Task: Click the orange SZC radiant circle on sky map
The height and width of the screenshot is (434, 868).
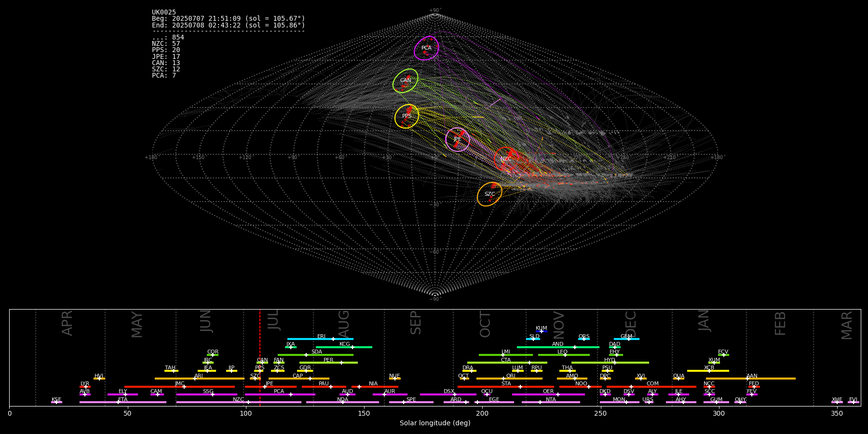Action: 489,194
